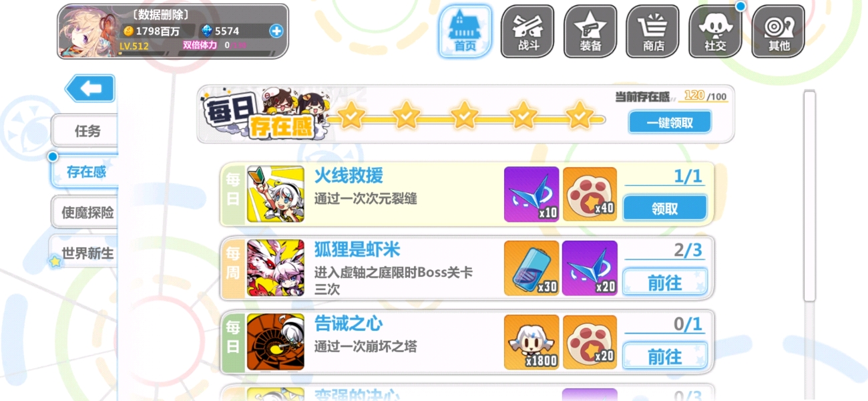Go to 告诫之心 mission via 前往
This screenshot has width=868, height=401.
[664, 356]
